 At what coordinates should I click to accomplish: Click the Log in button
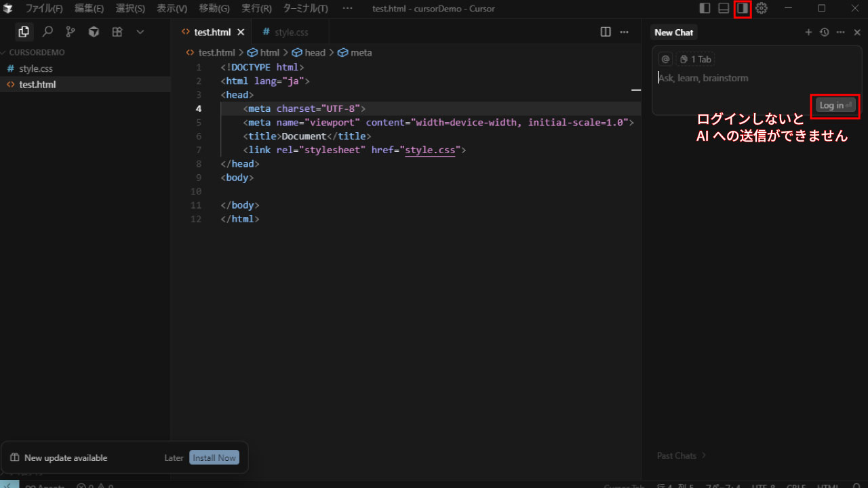point(835,105)
